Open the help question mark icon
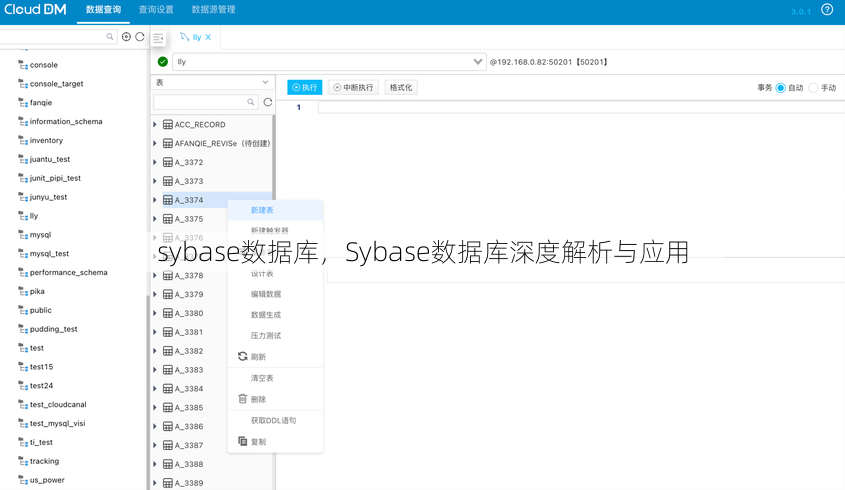The width and height of the screenshot is (845, 490). point(827,10)
